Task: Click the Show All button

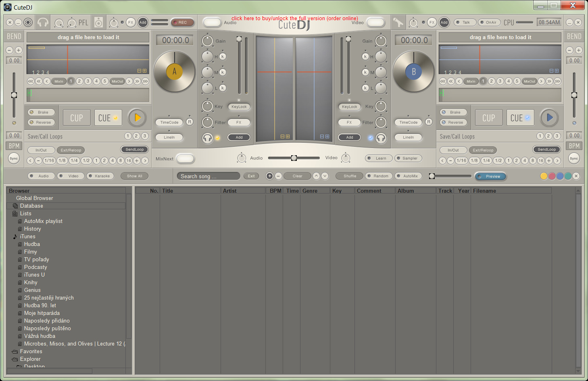Action: pyautogui.click(x=134, y=176)
